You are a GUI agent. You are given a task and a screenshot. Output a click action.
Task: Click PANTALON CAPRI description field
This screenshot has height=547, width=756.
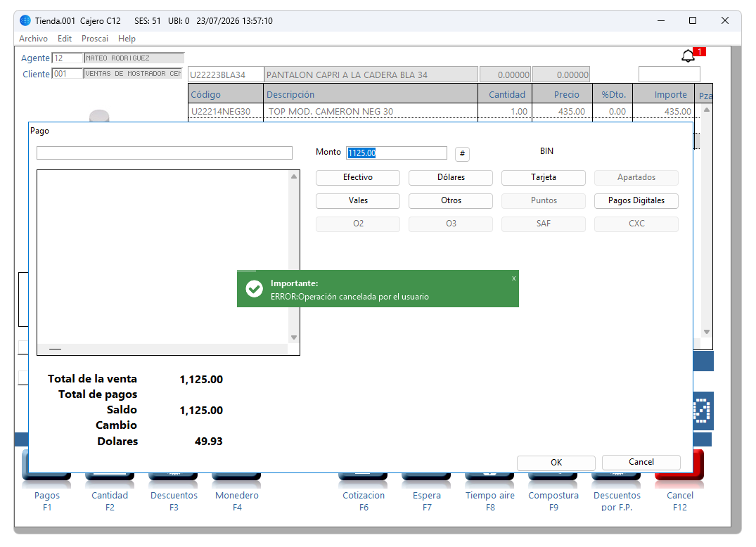point(371,75)
